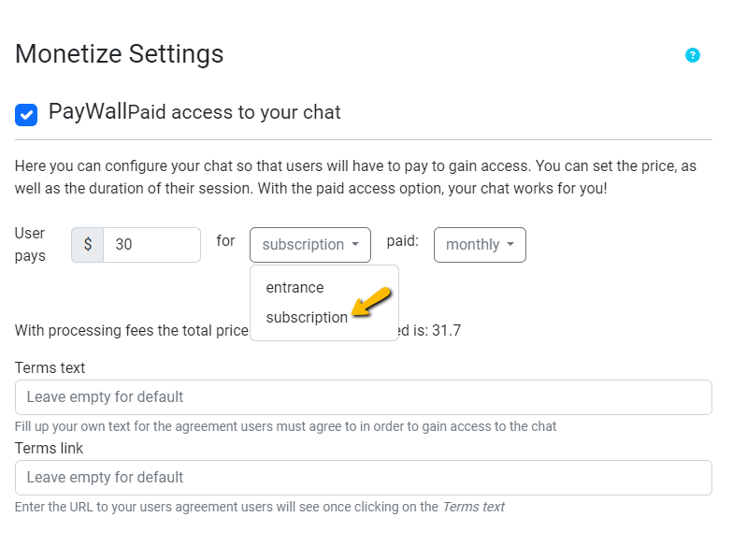Toggle the PayWall checkbox
This screenshot has height=560, width=747.
click(26, 114)
